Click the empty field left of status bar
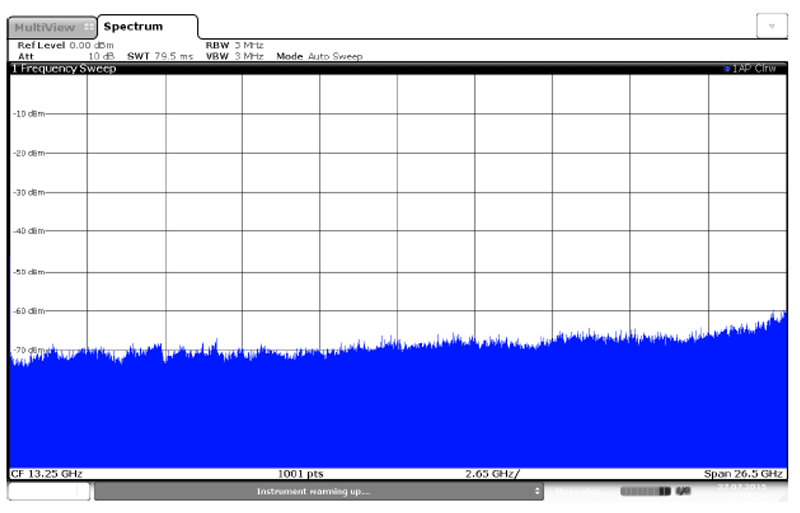Viewport: 800px width, 513px height. [50, 491]
